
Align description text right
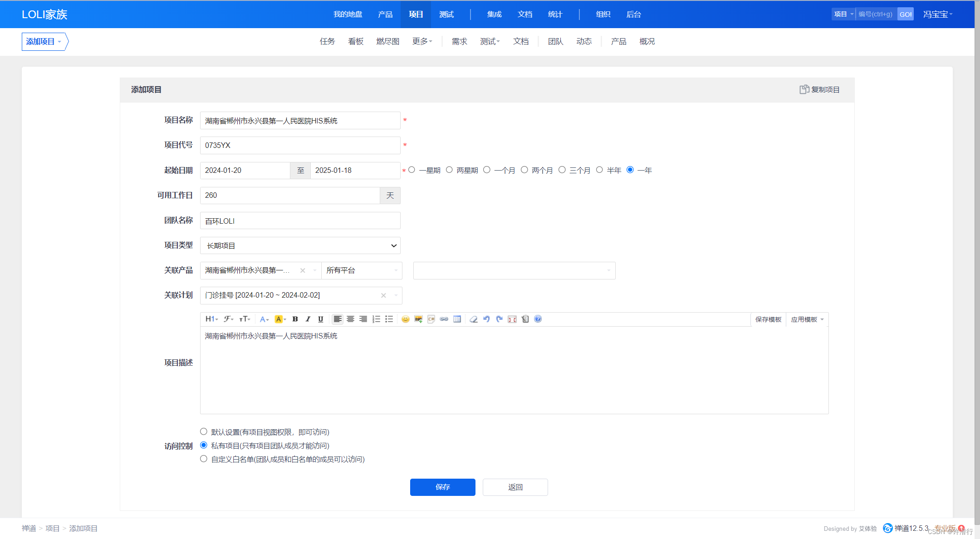click(x=363, y=319)
